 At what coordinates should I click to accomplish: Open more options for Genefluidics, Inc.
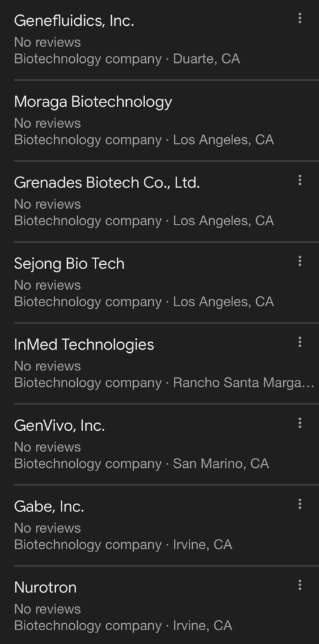pos(300,18)
